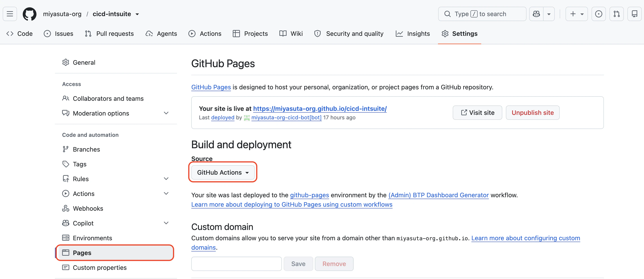Open the Copilot chat icon in header
Image resolution: width=644 pixels, height=279 pixels.
click(536, 14)
